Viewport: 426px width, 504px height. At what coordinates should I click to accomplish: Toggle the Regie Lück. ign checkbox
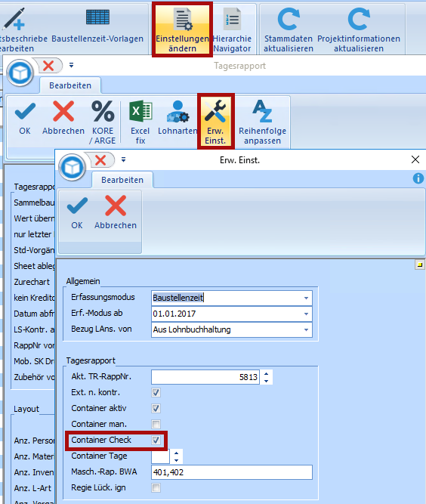click(156, 488)
